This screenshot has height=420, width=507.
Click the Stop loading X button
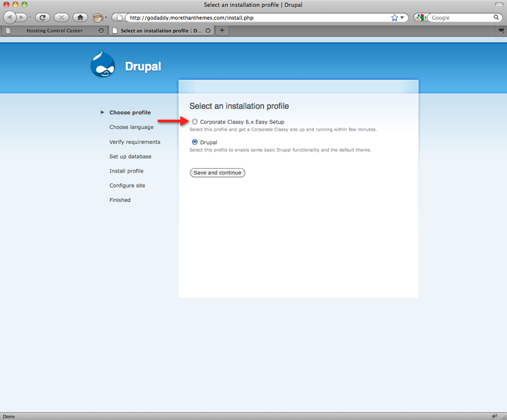(61, 17)
